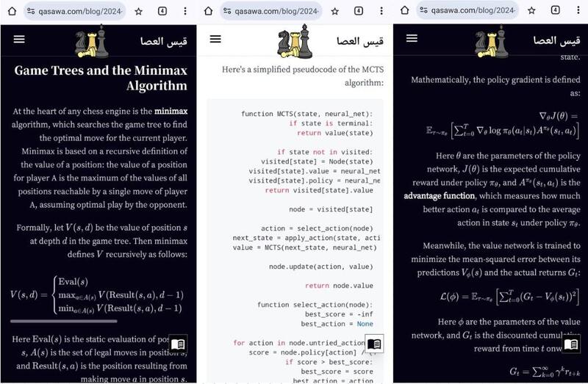
Task: Open hamburger menu on Game Trees page
Action: (x=19, y=40)
